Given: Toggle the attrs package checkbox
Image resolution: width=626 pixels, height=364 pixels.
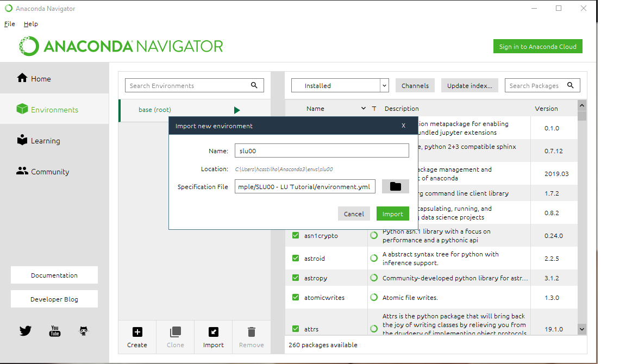Looking at the screenshot, I should coord(296,329).
